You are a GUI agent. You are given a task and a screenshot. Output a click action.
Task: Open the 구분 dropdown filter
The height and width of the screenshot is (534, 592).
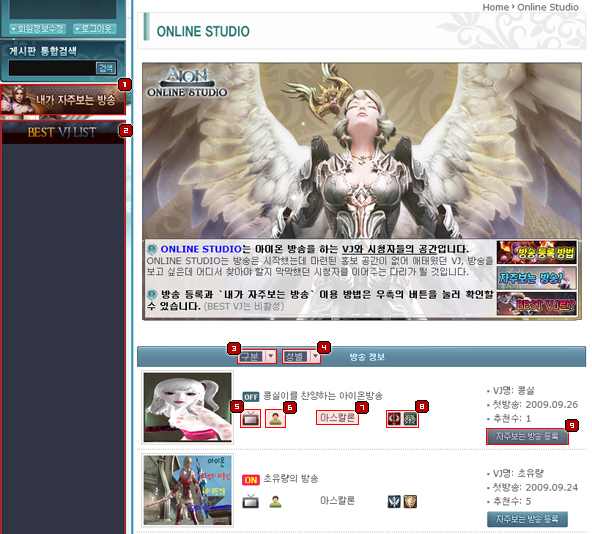coord(257,357)
